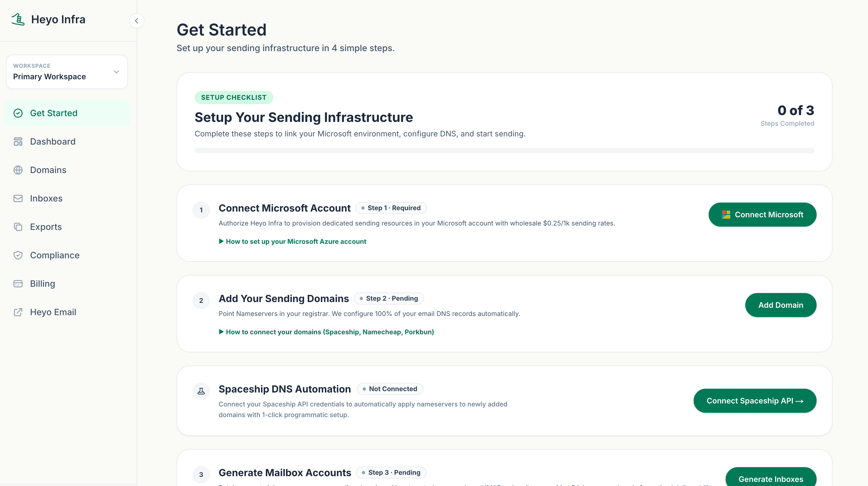Viewport: 868px width, 486px height.
Task: Click the '0 of 3' steps counter
Action: [x=796, y=110]
